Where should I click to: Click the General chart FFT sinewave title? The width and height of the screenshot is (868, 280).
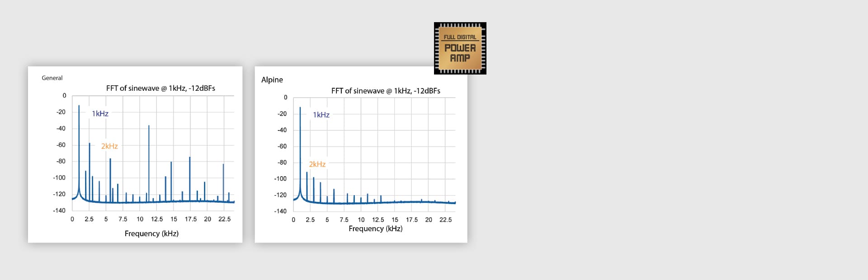[x=160, y=88]
